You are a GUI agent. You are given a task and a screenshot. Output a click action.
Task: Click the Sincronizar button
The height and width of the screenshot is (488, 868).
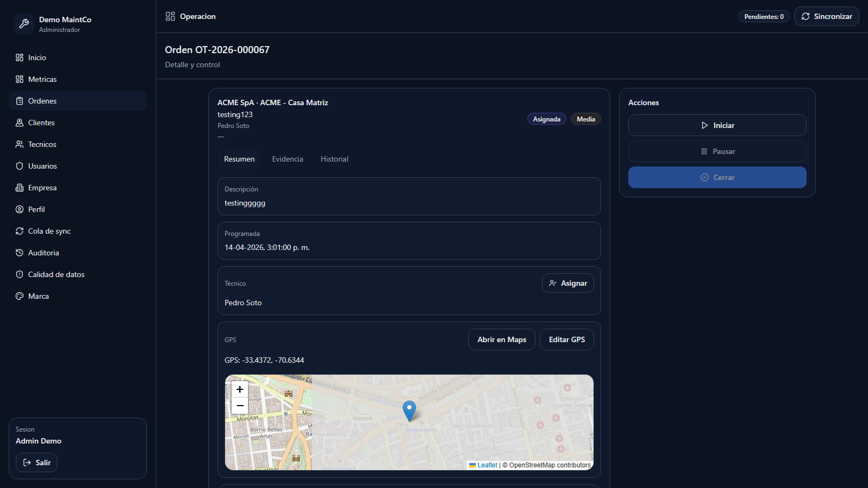(x=826, y=16)
